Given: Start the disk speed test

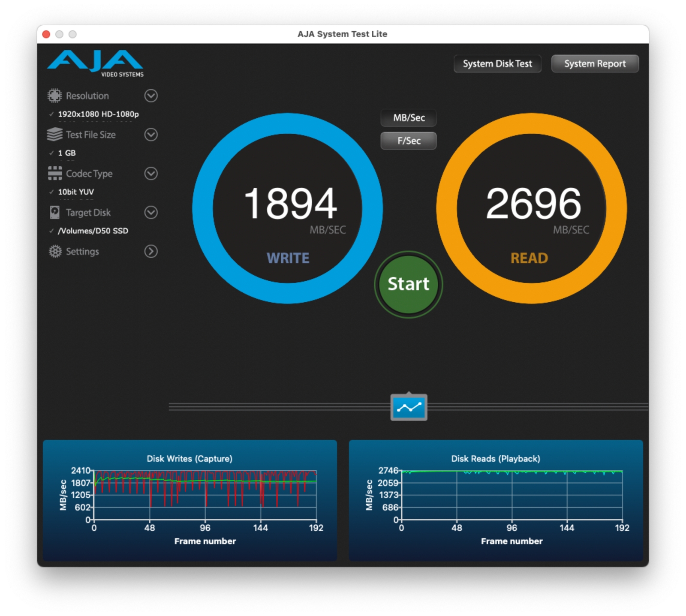Looking at the screenshot, I should [x=409, y=284].
